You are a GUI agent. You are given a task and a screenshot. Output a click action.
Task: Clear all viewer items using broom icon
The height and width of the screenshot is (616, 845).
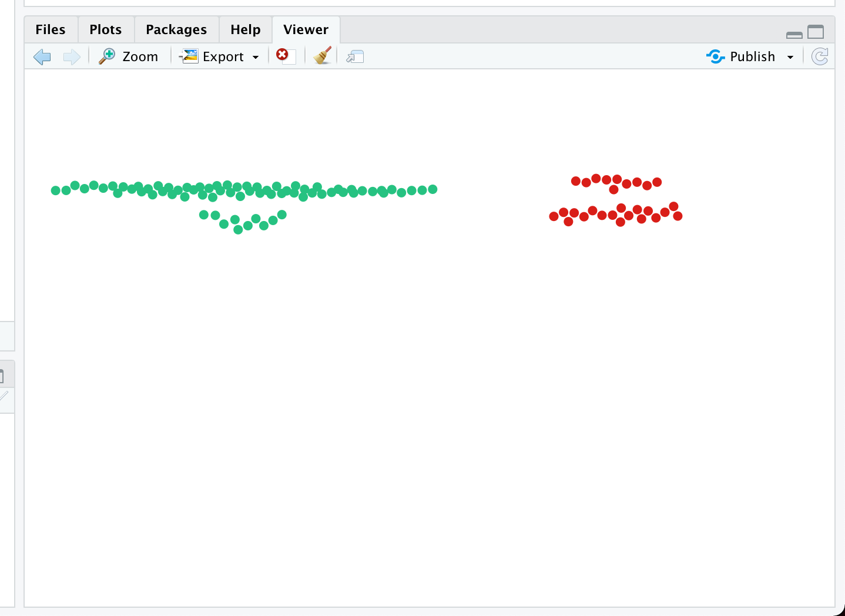tap(321, 55)
